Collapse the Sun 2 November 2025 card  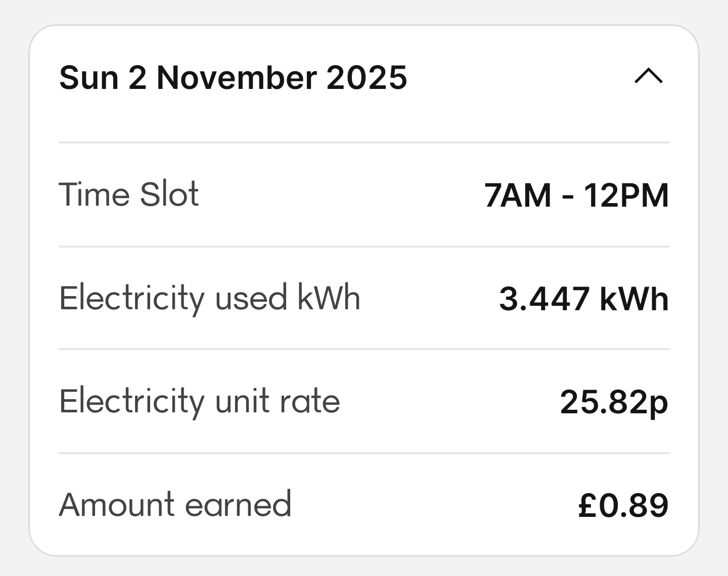(x=649, y=77)
